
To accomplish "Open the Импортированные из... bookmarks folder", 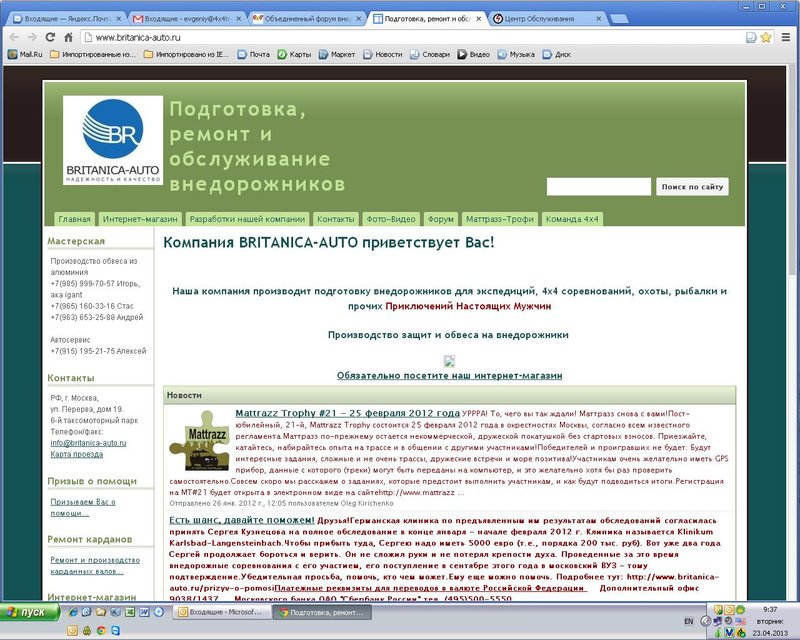I will (93, 54).
